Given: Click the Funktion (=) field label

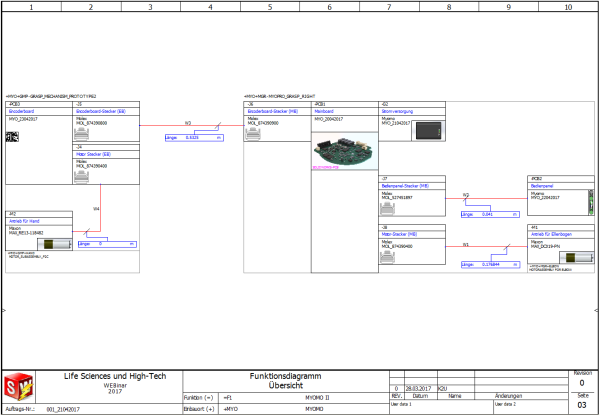Looking at the screenshot, I should (198, 397).
